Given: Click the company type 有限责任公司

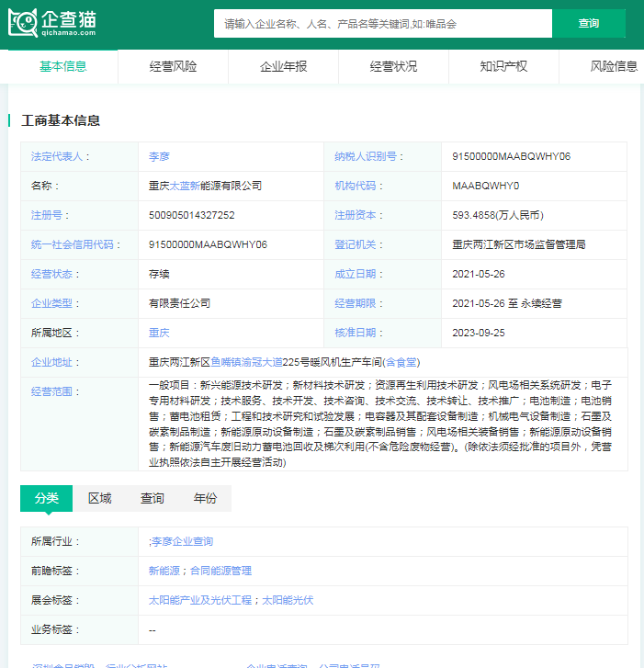Looking at the screenshot, I should pyautogui.click(x=179, y=304).
